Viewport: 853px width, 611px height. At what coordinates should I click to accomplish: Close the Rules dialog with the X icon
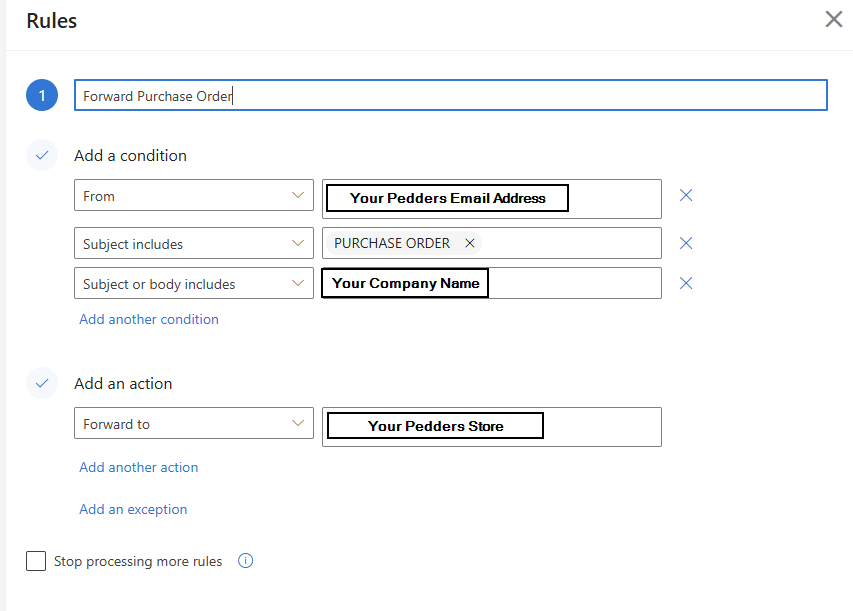[x=833, y=19]
